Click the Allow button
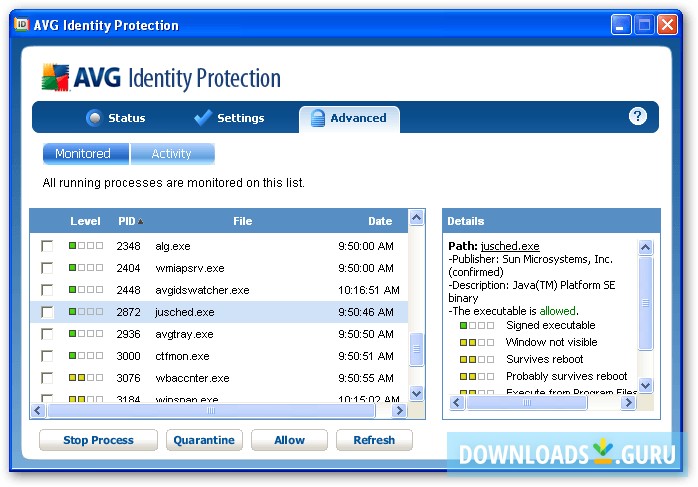 point(289,440)
